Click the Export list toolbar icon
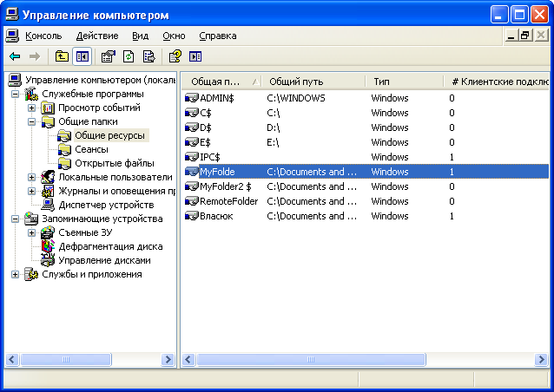This screenshot has height=392, width=554. pyautogui.click(x=149, y=56)
